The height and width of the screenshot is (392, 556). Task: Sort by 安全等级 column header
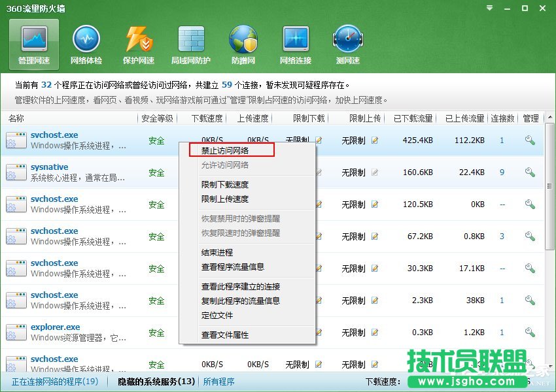pos(157,118)
